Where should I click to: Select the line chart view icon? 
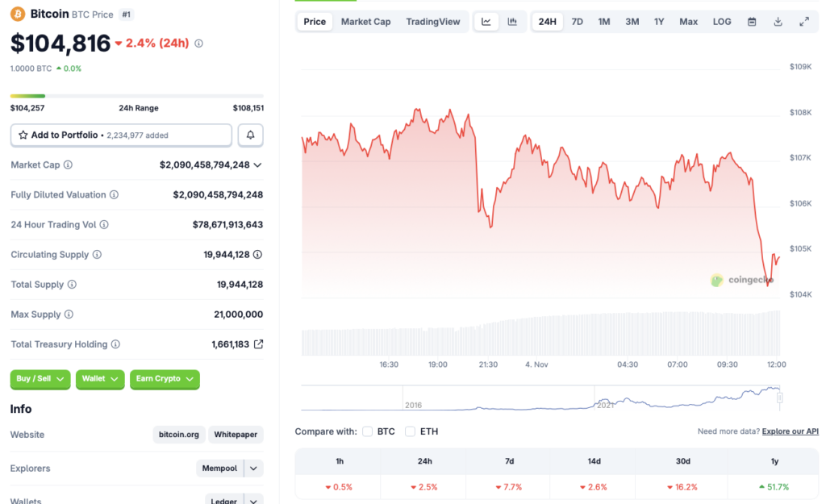point(486,22)
